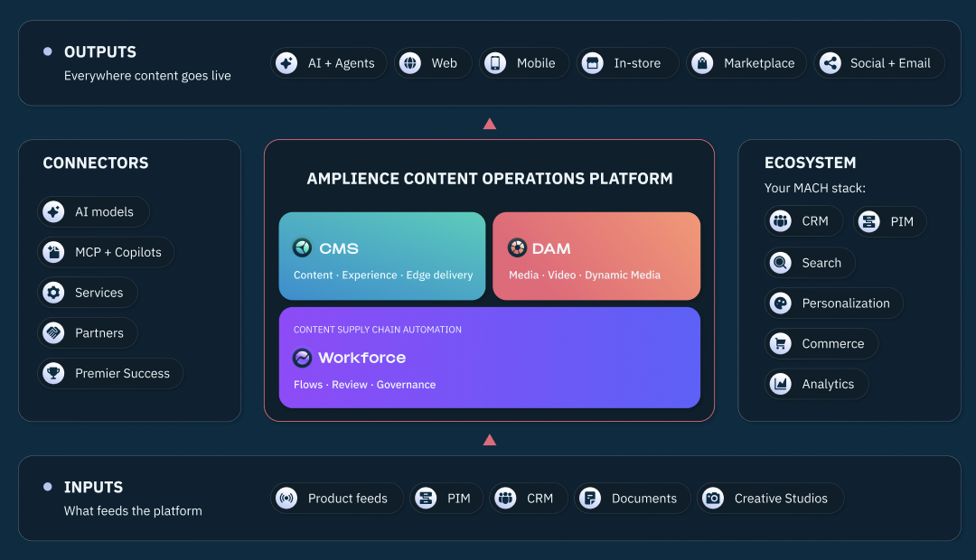Click the Commerce cart icon
976x560 pixels.
pyautogui.click(x=781, y=343)
